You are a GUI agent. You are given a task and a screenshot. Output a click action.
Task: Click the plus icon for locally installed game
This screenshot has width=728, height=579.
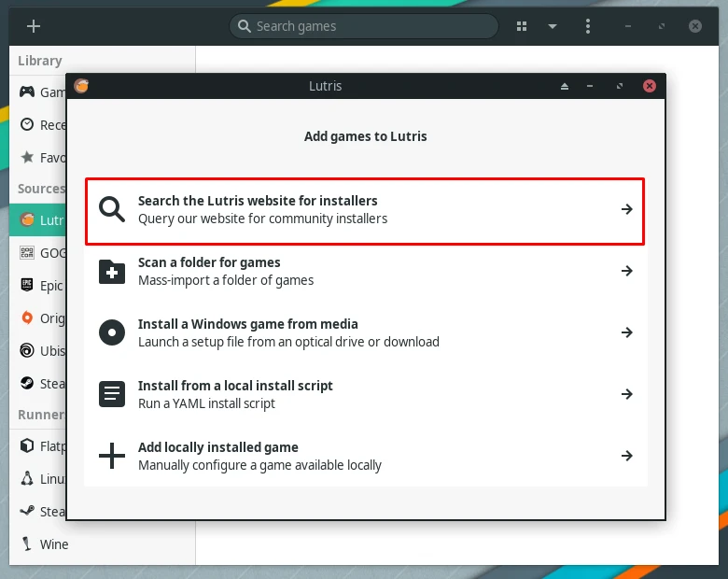click(112, 456)
